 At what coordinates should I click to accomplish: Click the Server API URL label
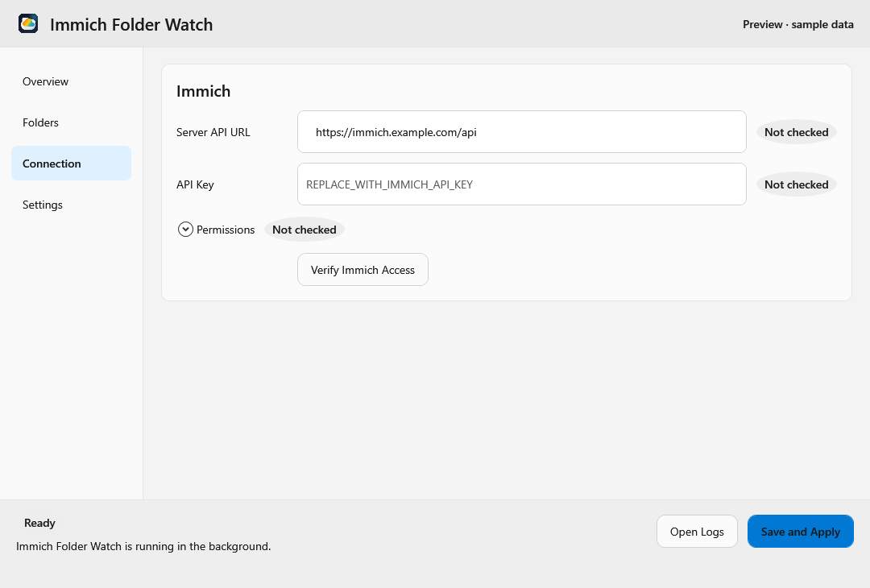[x=213, y=132]
